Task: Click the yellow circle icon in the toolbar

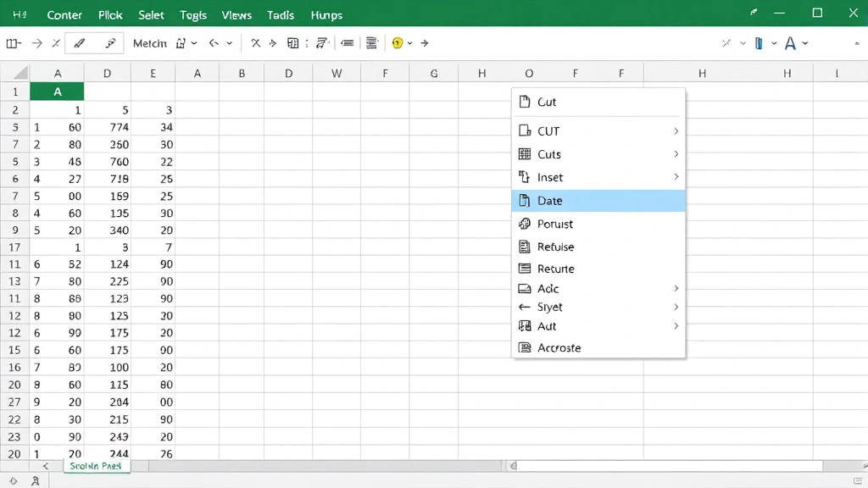Action: pos(397,43)
